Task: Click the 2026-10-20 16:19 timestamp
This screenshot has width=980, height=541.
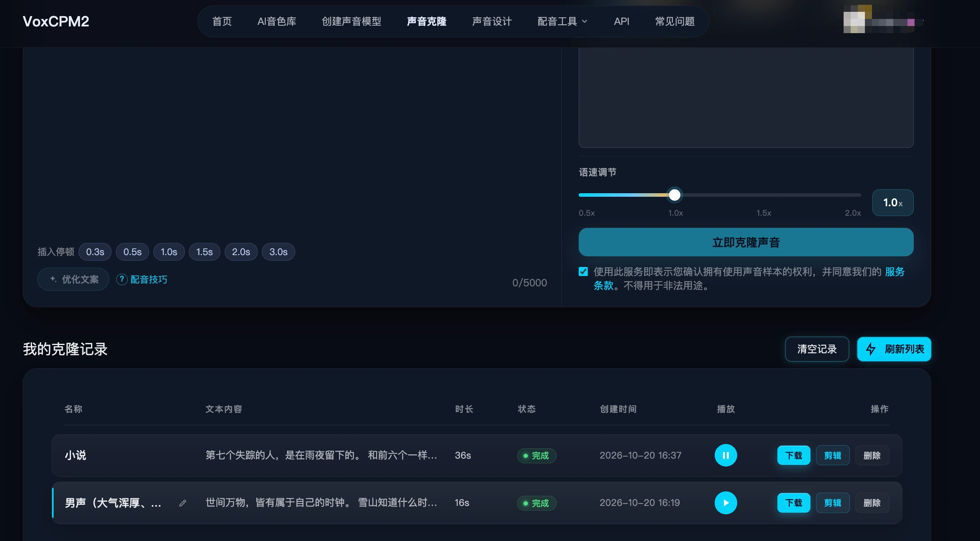Action: pyautogui.click(x=640, y=503)
